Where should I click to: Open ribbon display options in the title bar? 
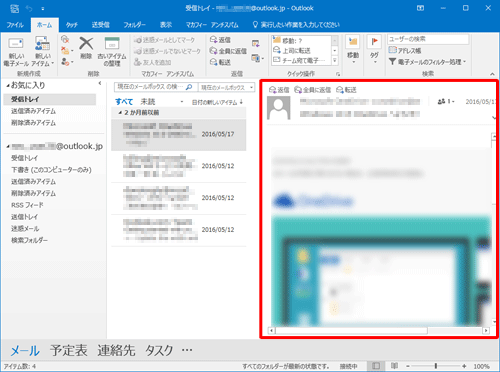click(421, 8)
